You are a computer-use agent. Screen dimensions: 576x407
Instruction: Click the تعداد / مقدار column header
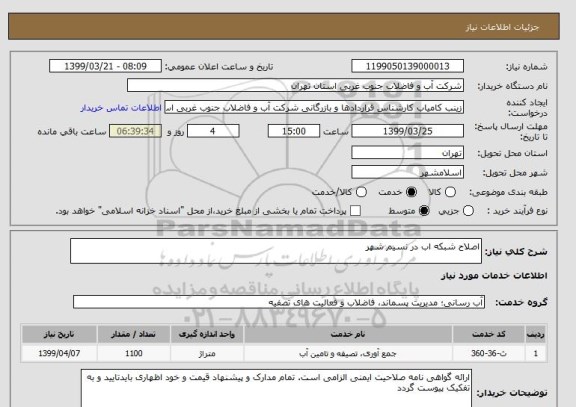[x=134, y=334]
